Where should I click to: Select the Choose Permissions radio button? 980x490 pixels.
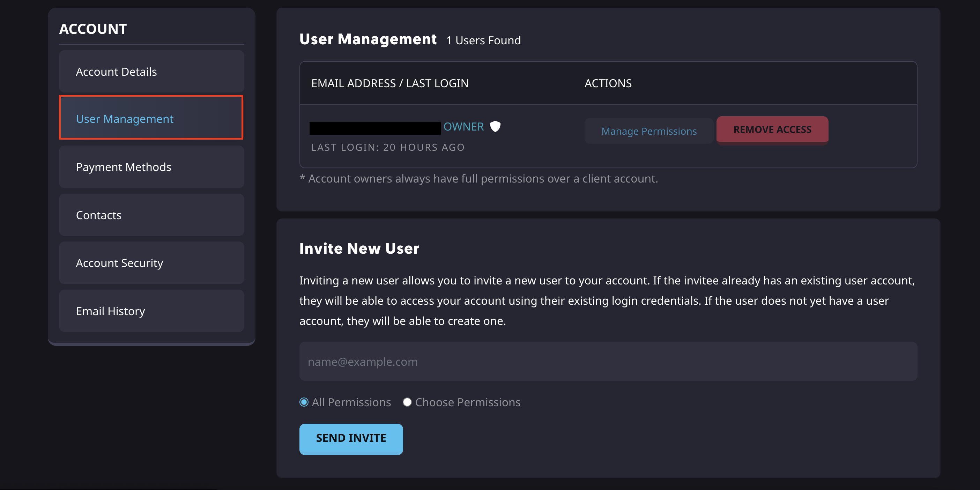[x=407, y=402]
